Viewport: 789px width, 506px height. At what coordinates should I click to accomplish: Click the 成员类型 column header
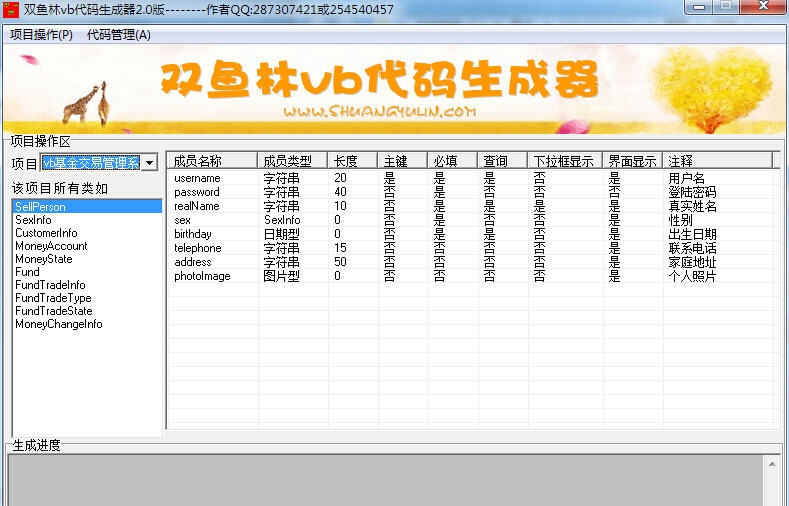click(x=292, y=161)
